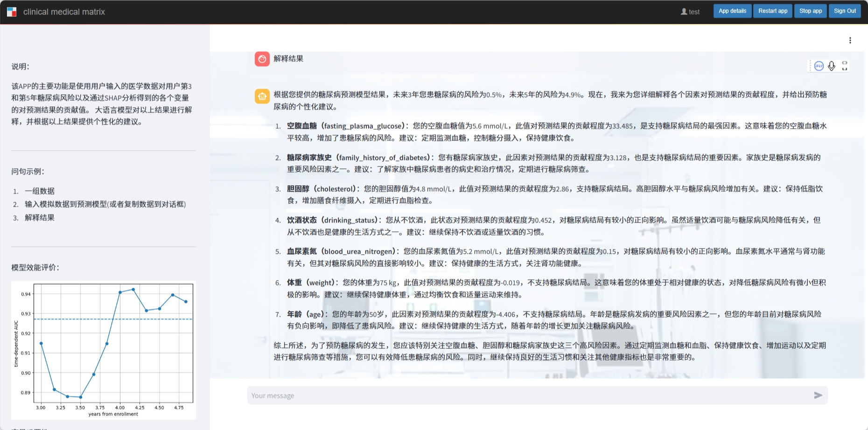Send the message with the paper plane icon
This screenshot has width=868, height=430.
click(818, 395)
